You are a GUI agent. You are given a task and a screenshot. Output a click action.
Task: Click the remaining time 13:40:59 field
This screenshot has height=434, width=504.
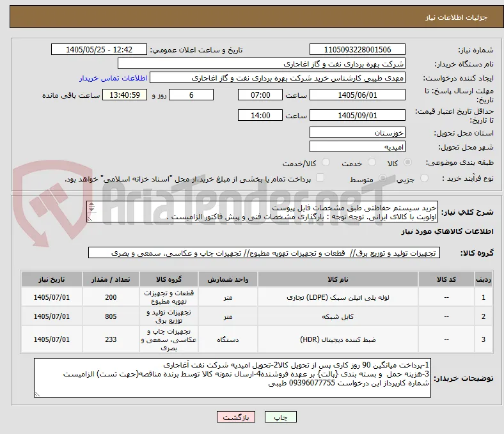point(125,95)
